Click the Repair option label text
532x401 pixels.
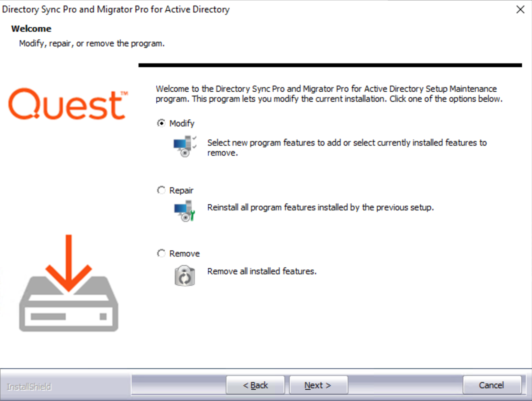pos(181,190)
